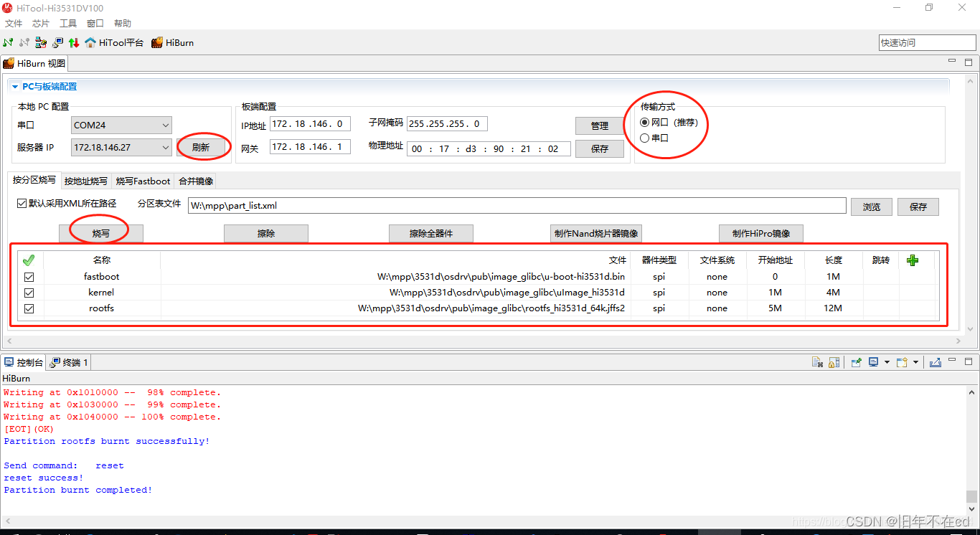Open display selected console dropdown arrow

point(887,362)
